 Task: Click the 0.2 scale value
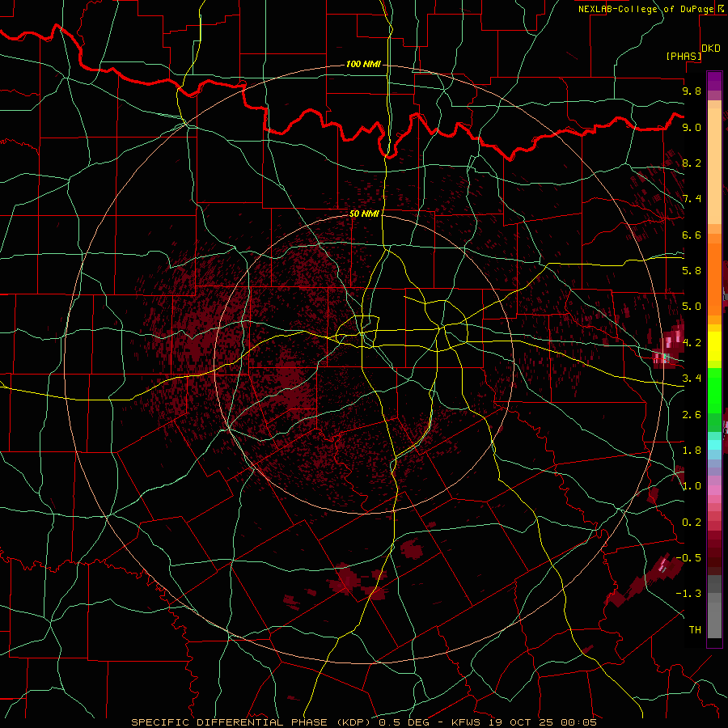coord(692,523)
